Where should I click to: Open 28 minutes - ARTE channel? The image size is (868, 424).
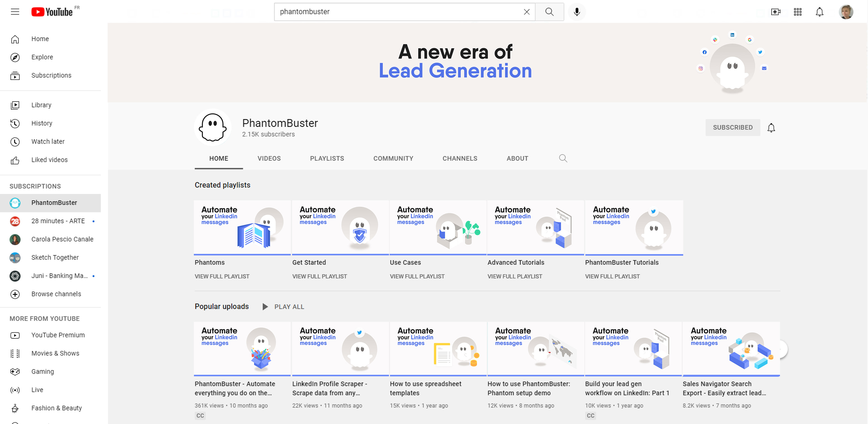pyautogui.click(x=51, y=221)
